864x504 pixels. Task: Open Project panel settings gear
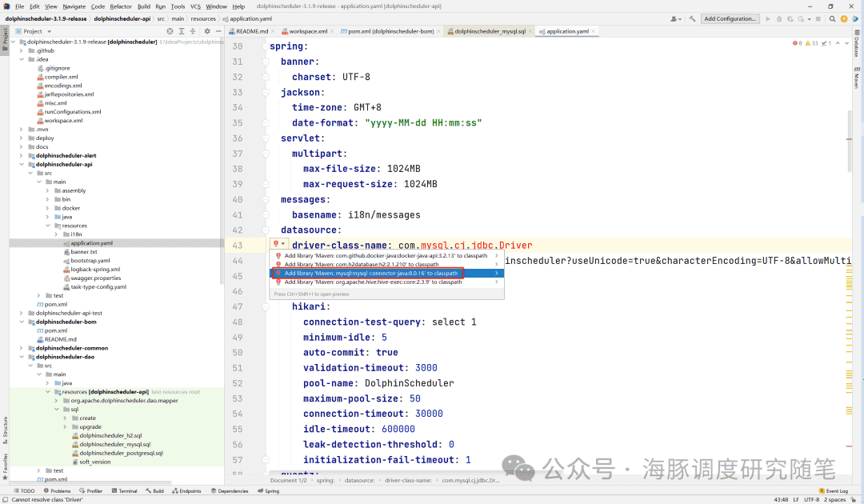207,31
